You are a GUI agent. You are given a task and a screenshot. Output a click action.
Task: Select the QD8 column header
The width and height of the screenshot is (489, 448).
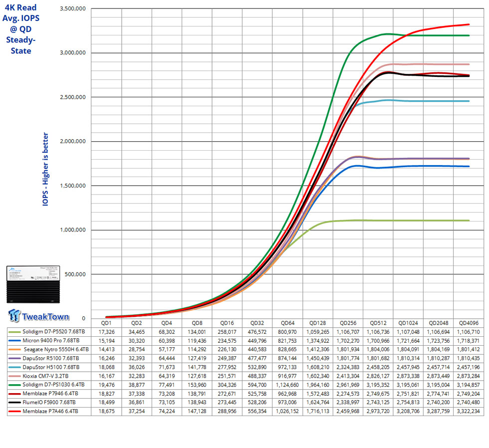pos(197,323)
